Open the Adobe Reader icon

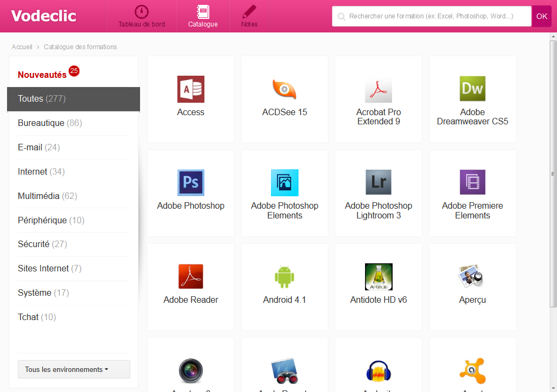pyautogui.click(x=191, y=277)
